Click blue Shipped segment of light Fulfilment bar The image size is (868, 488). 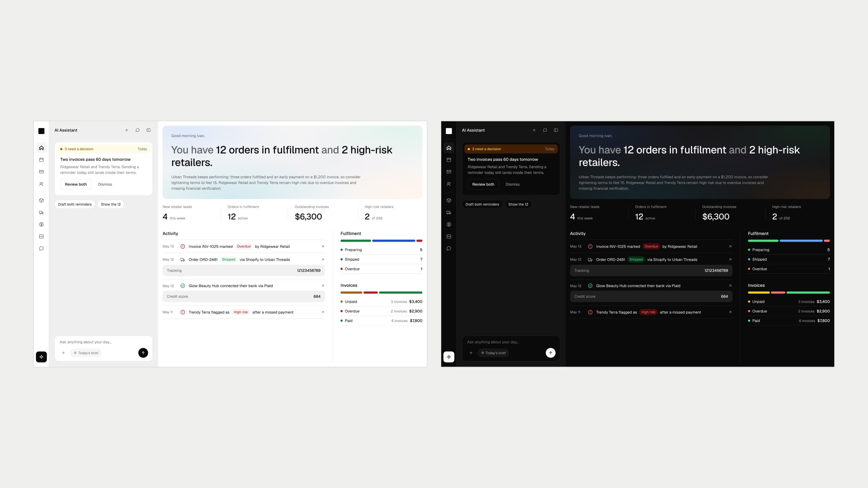click(394, 241)
